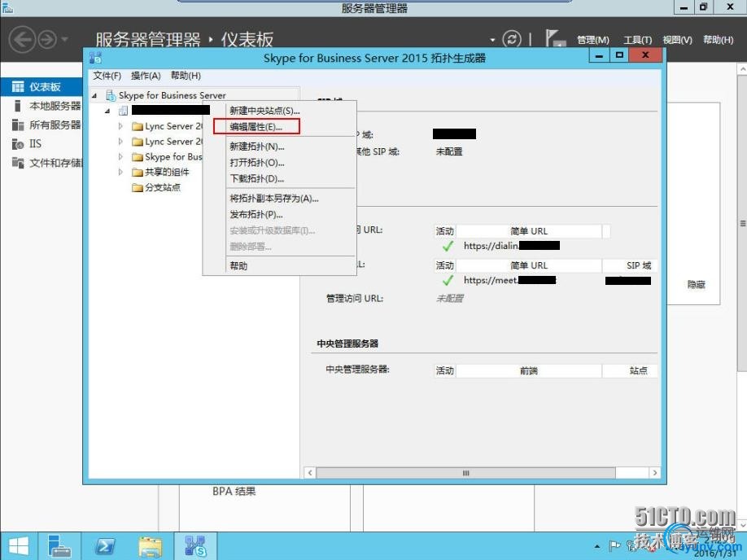Click the Server Manager forward arrow button
Viewport: 747px width, 560px height.
(x=47, y=40)
